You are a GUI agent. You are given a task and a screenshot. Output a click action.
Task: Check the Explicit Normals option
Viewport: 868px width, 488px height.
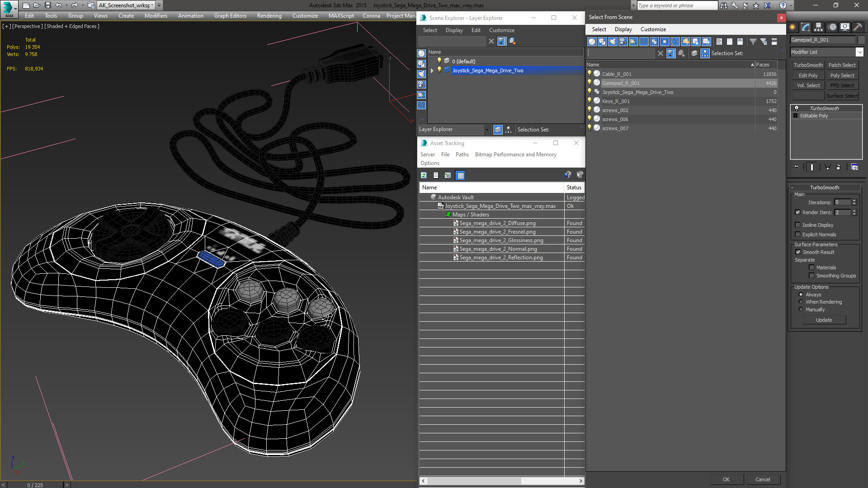(797, 235)
